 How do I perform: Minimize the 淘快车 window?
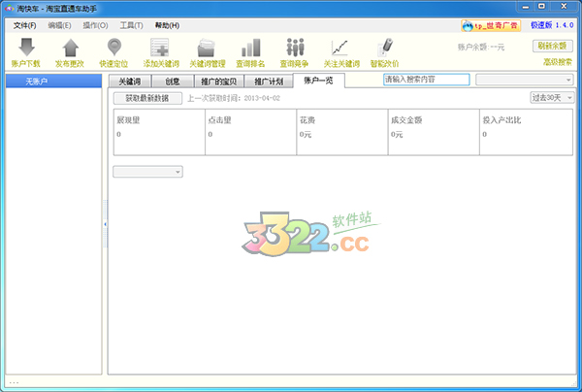[526, 7]
